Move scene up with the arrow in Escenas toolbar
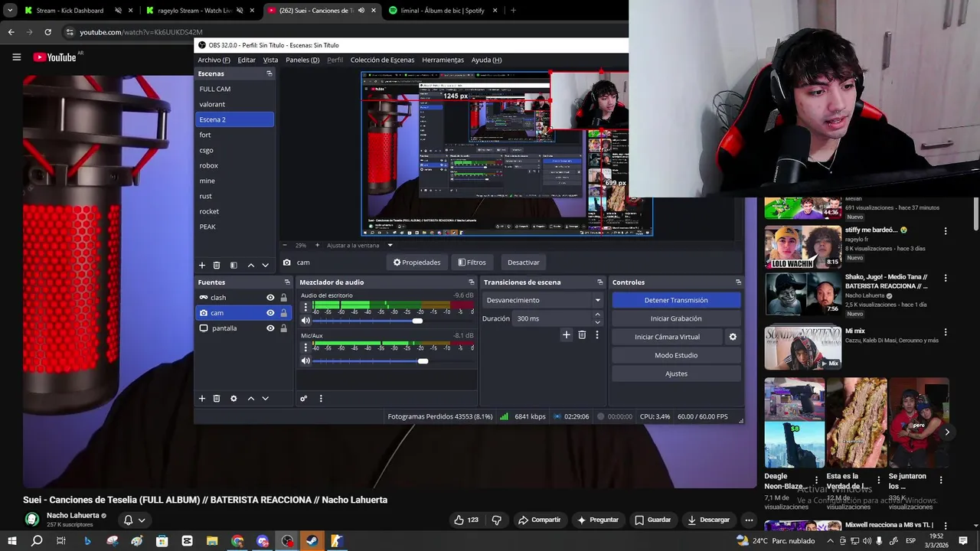 (250, 265)
